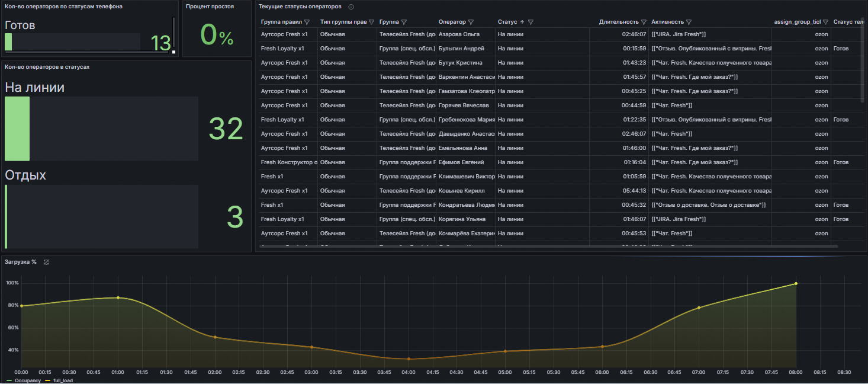The width and height of the screenshot is (868, 384).
Task: Open filter for the Группа правил column
Action: click(307, 22)
